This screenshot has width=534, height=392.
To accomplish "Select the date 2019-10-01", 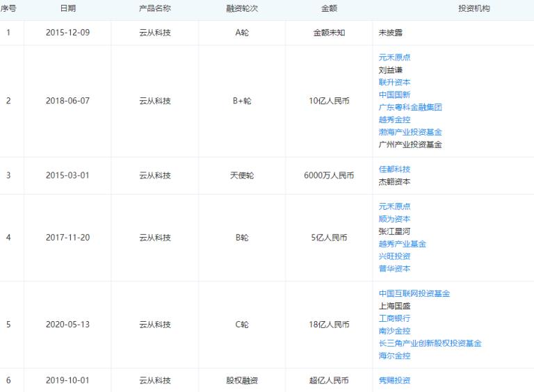I will [x=67, y=380].
